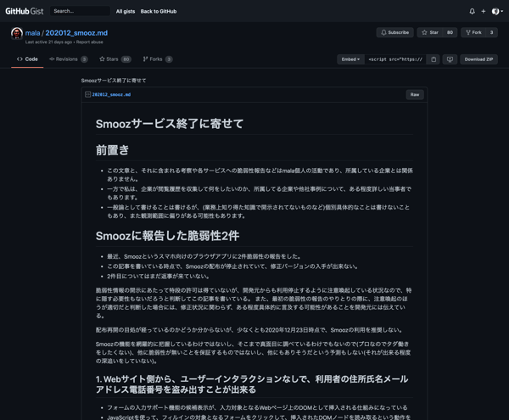The width and height of the screenshot is (509, 420).
Task: Focus the Search gists field
Action: click(x=80, y=11)
